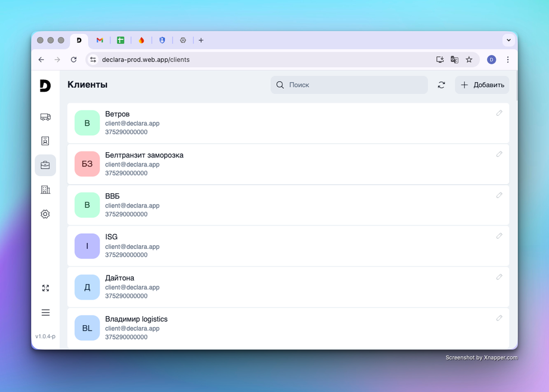Open the contacts badge section in the sidebar

[45, 141]
